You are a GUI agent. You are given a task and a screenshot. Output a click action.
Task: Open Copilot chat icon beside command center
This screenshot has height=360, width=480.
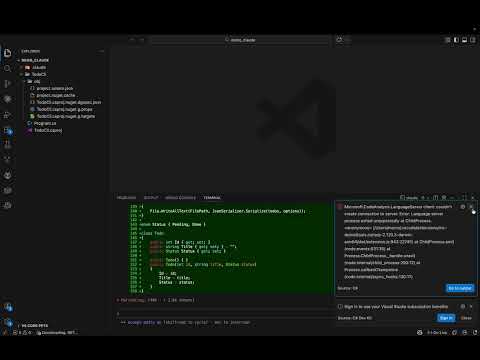(x=339, y=40)
